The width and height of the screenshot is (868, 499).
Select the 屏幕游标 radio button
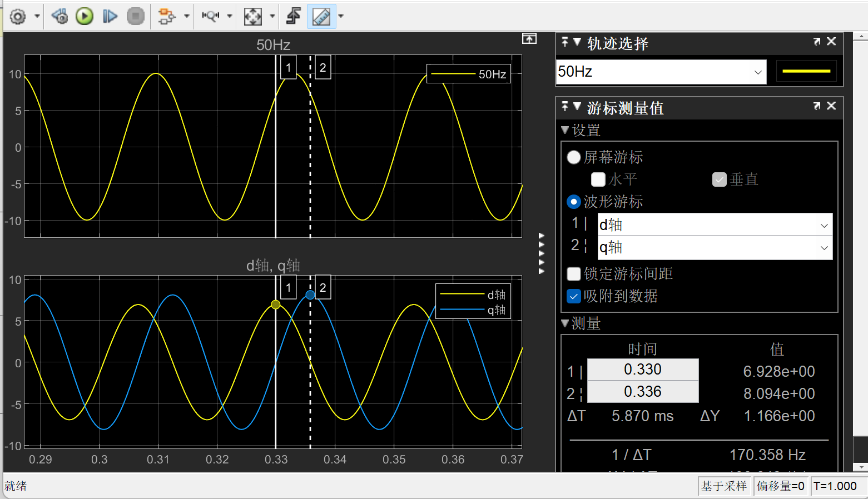click(x=574, y=157)
